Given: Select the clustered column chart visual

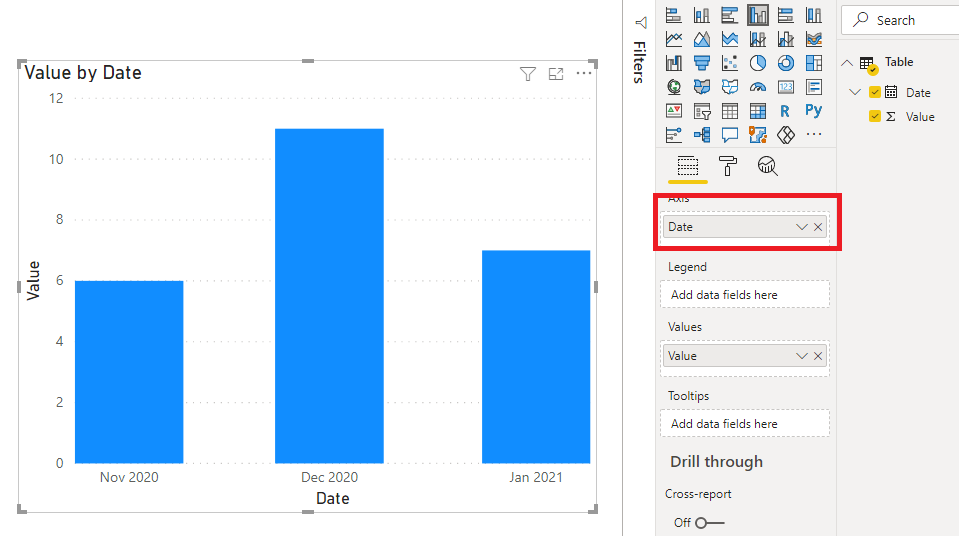Looking at the screenshot, I should 758,15.
